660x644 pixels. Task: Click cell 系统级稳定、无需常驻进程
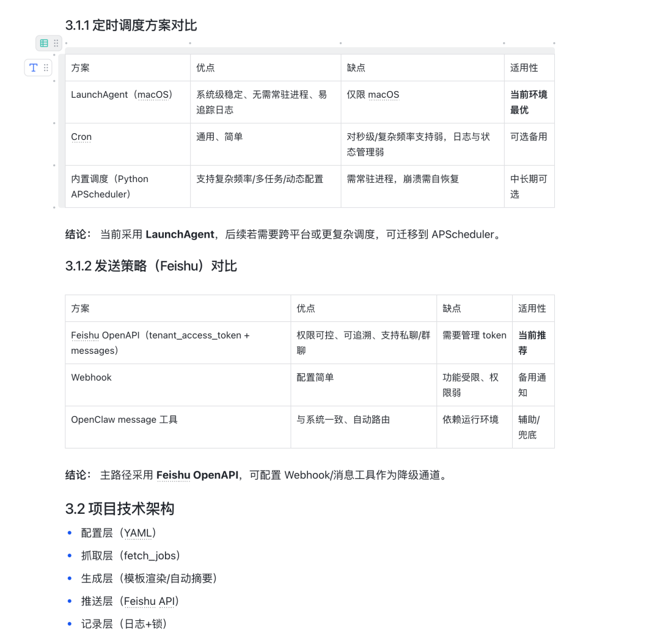pyautogui.click(x=265, y=102)
